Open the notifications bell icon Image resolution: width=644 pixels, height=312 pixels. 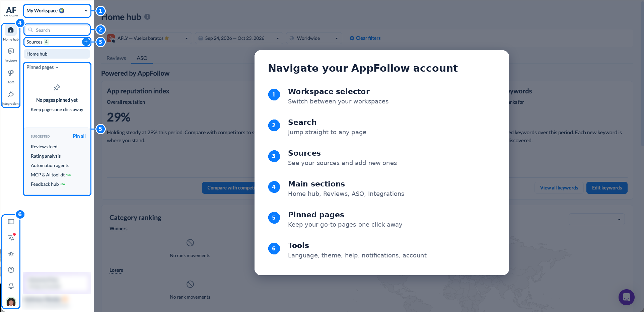[11, 286]
